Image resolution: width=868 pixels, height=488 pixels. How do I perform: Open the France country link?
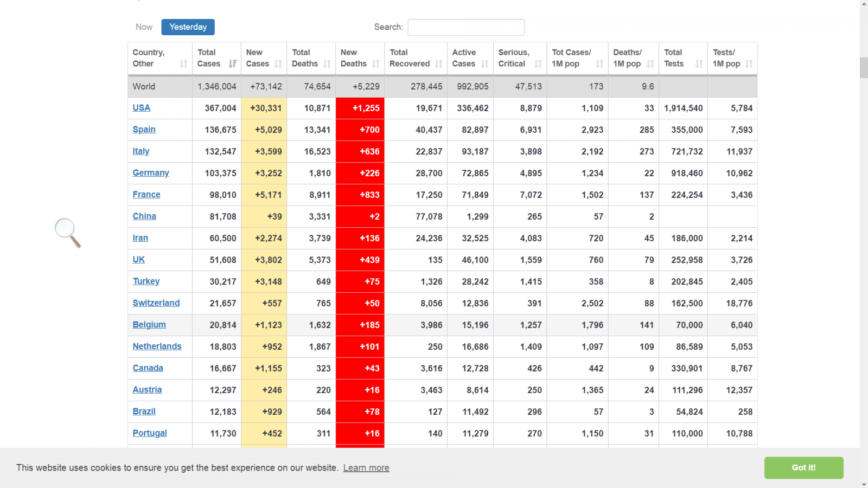point(146,195)
